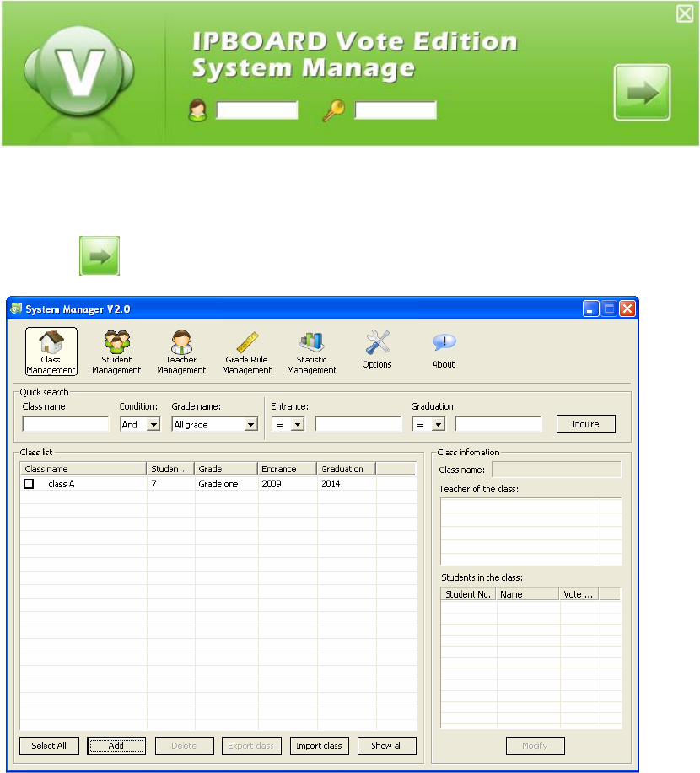Click the Export class button

pos(251,745)
